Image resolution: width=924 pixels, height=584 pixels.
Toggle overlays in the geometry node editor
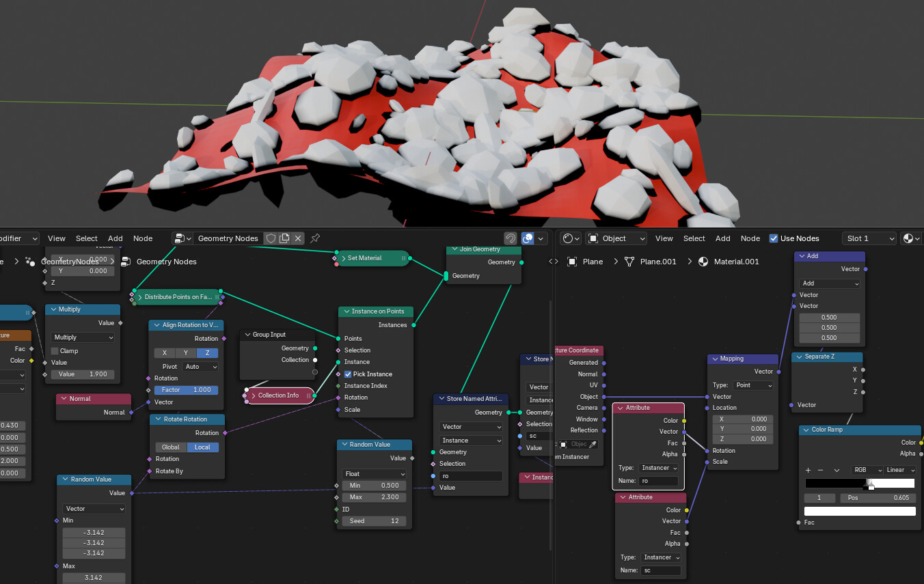click(x=528, y=238)
